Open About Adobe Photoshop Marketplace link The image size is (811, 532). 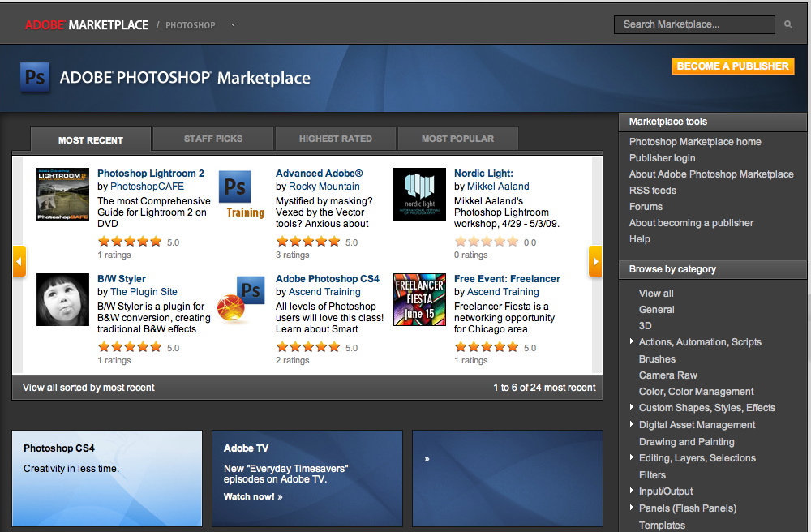pos(711,174)
